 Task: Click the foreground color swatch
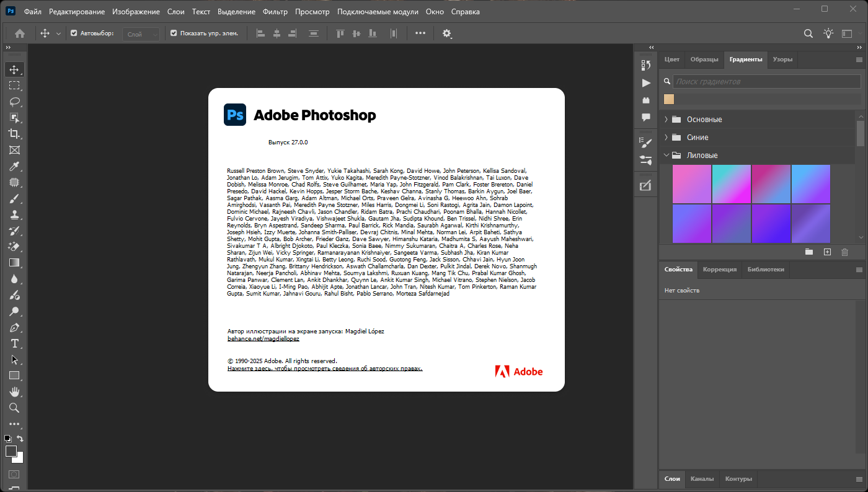pos(11,451)
